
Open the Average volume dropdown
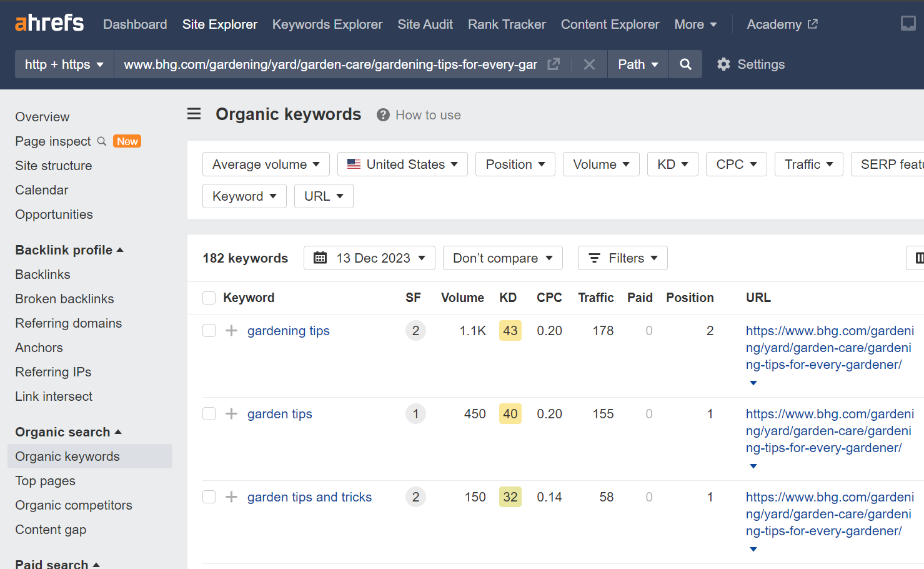click(x=266, y=164)
